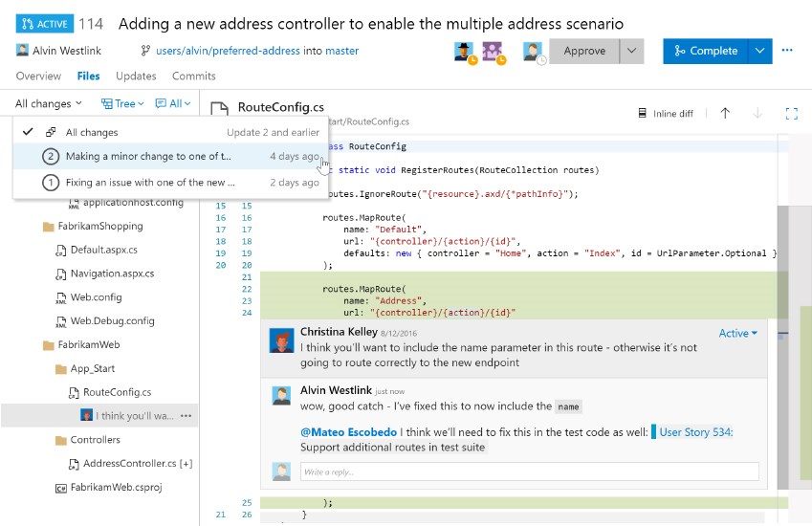The image size is (812, 526).
Task: Go to previous change with up arrow
Action: pyautogui.click(x=725, y=113)
